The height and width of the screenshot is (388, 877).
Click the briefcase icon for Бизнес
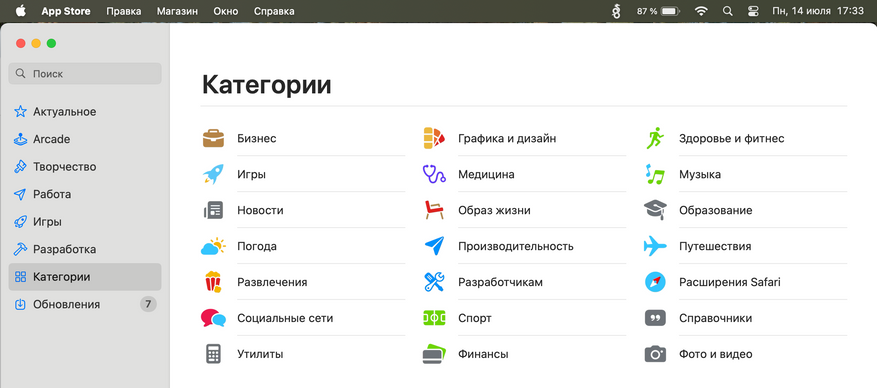[x=213, y=138]
